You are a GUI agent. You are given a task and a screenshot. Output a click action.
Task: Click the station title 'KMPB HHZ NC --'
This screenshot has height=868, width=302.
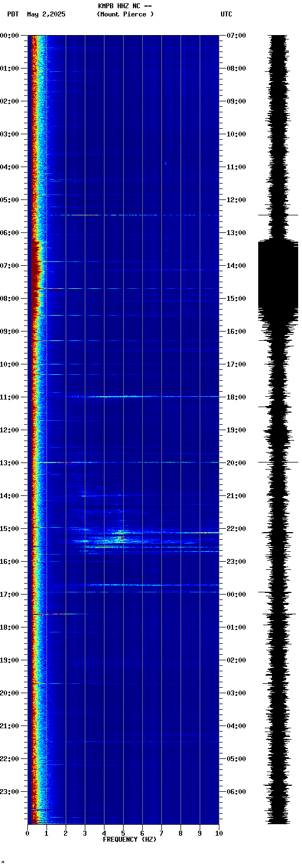125,6
